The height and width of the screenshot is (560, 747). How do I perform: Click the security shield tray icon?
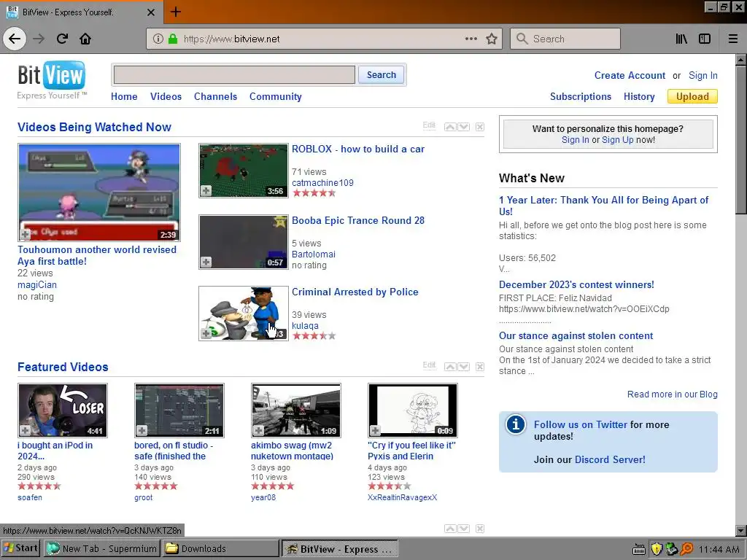coord(657,549)
